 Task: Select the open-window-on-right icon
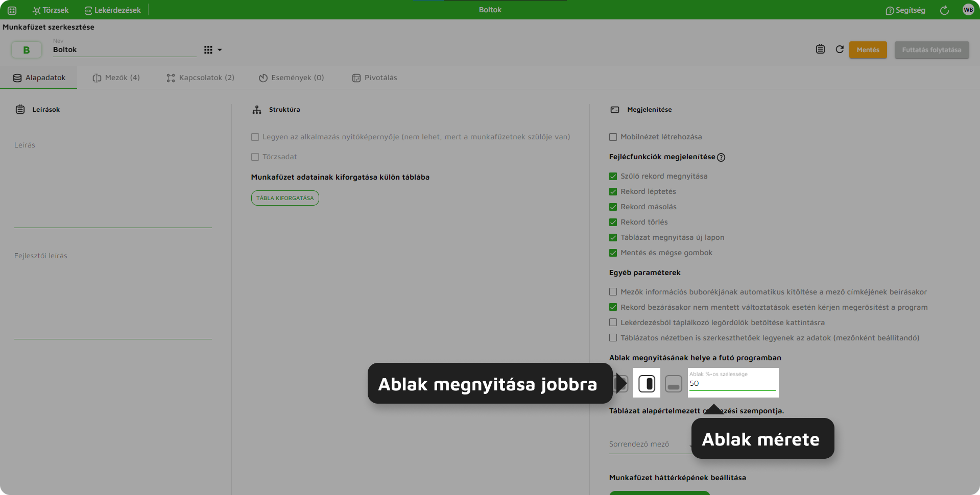point(647,383)
